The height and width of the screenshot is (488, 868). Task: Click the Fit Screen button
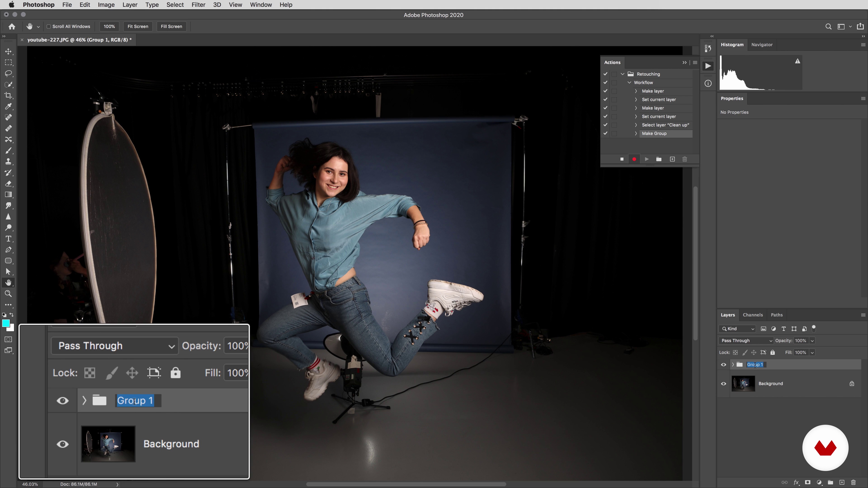[x=138, y=26]
